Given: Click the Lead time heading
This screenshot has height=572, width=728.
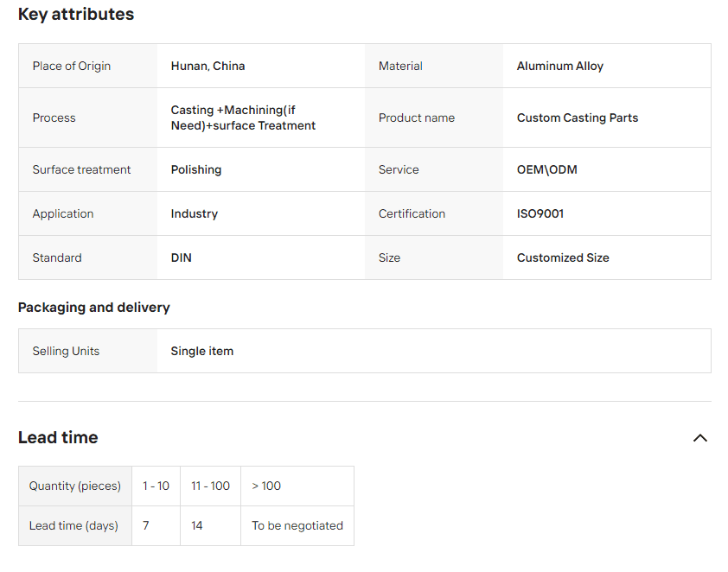Looking at the screenshot, I should coord(58,438).
